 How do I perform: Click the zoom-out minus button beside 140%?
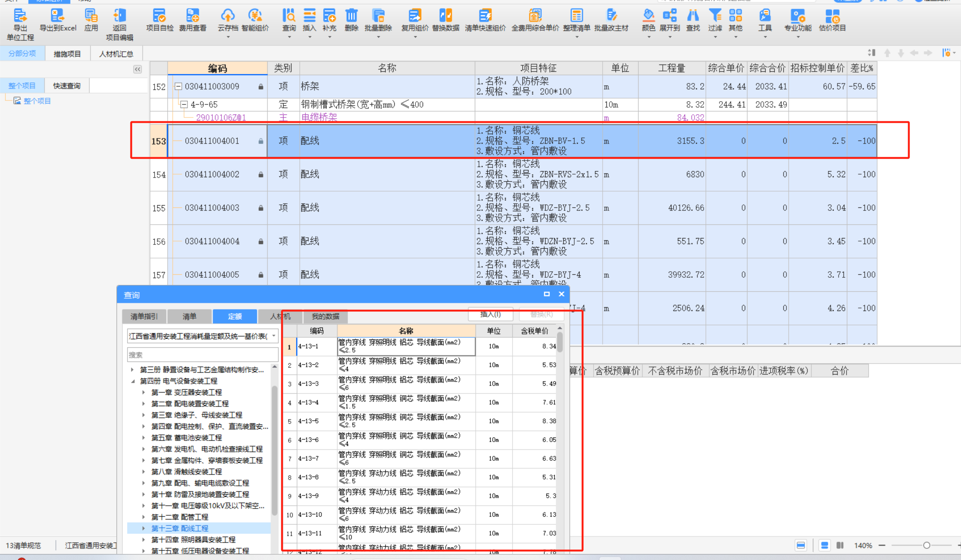[882, 545]
